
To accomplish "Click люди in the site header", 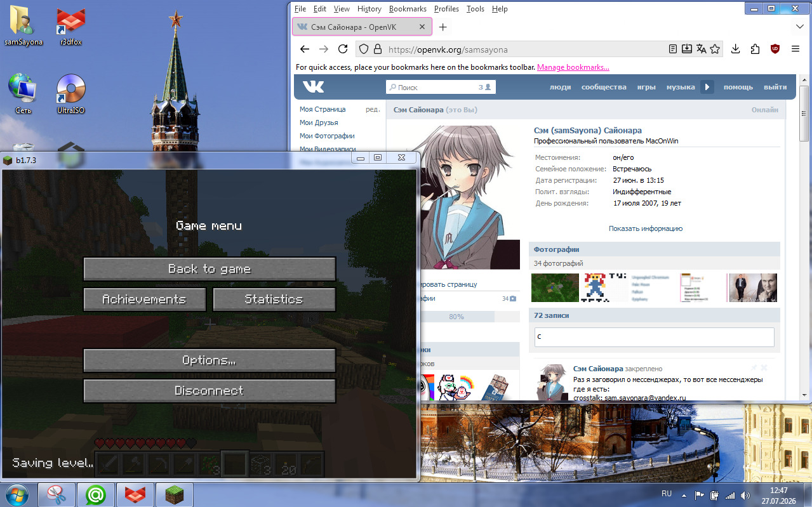I will [x=560, y=87].
